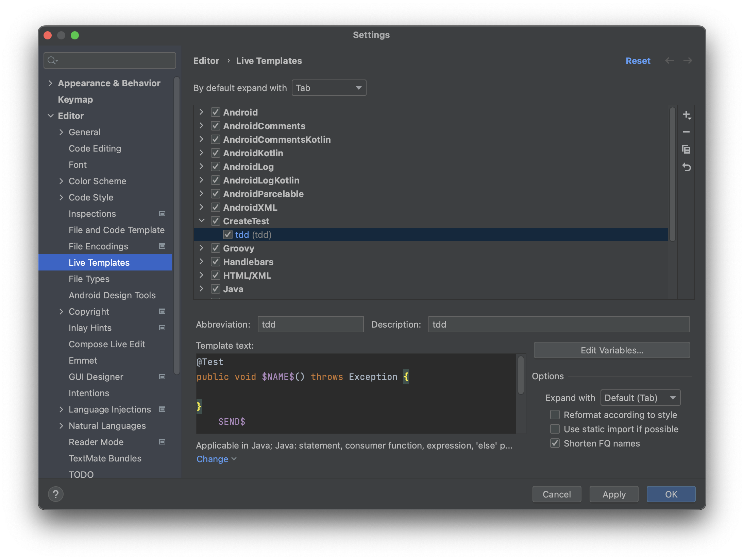Click inside the Template text editor
744x560 pixels.
click(356, 393)
